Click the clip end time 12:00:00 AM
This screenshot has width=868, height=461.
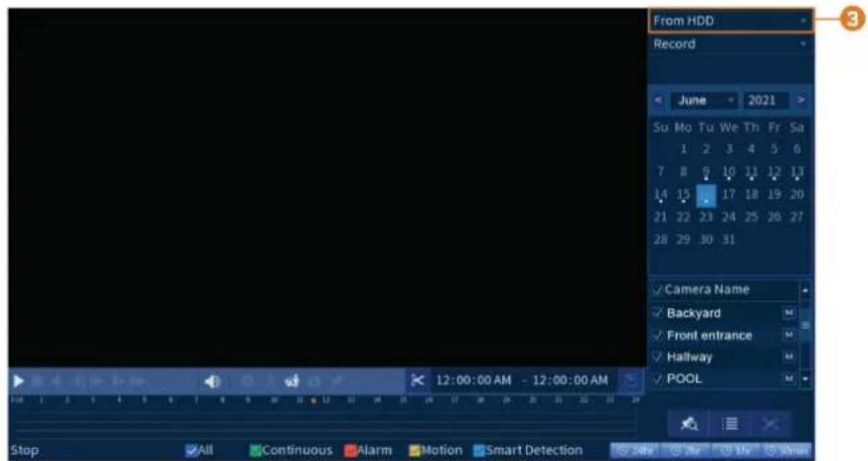(570, 381)
